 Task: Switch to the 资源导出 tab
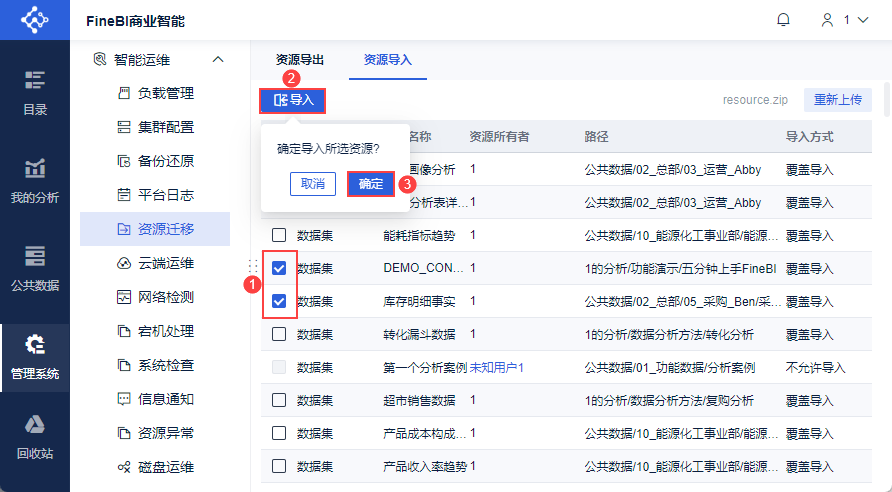300,60
